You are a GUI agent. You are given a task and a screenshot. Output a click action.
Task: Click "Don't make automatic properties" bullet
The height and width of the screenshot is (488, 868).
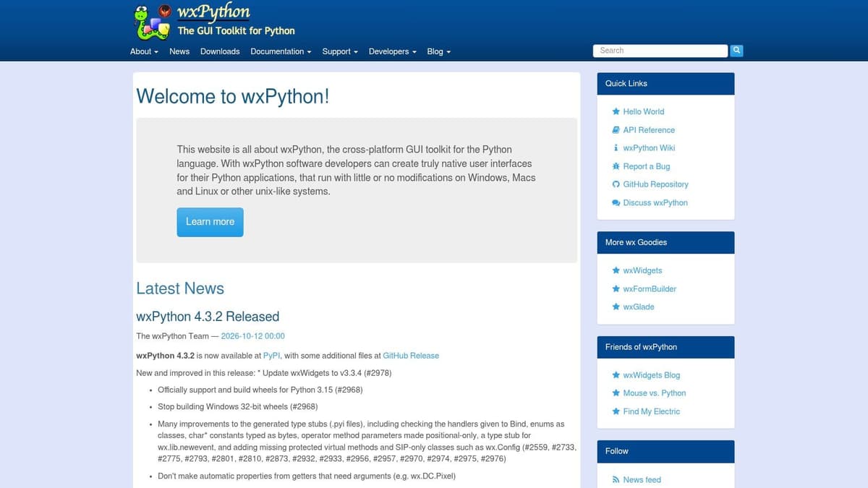(307, 476)
